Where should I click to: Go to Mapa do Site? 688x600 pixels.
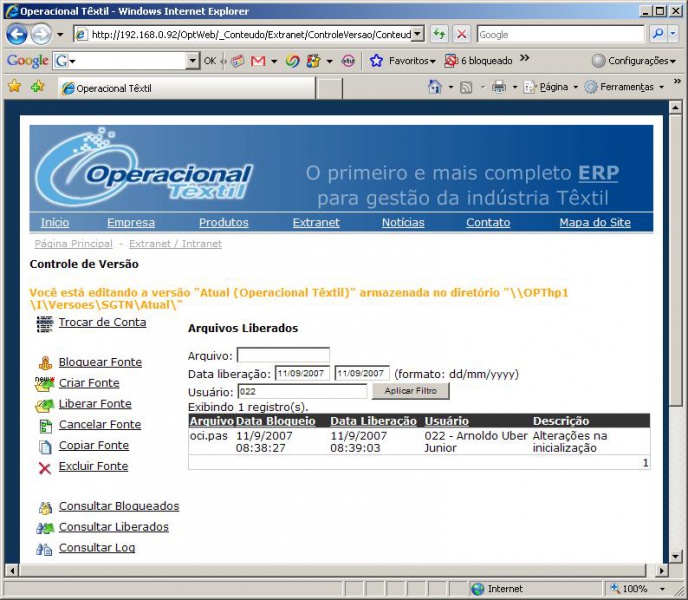pos(594,223)
